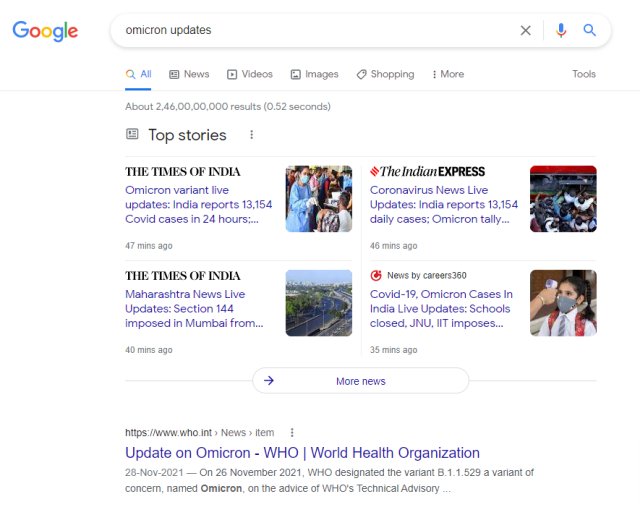Submit search with magnifier icon
Viewport: 640px width, 515px height.
tap(589, 30)
